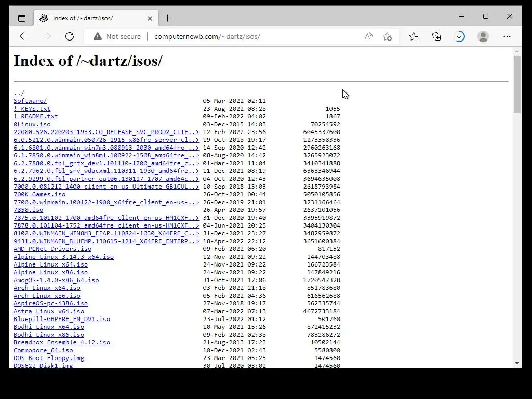Image resolution: width=532 pixels, height=399 pixels.
Task: Click 7000.0.081212-1400 client Ultimate link
Action: tap(106, 187)
